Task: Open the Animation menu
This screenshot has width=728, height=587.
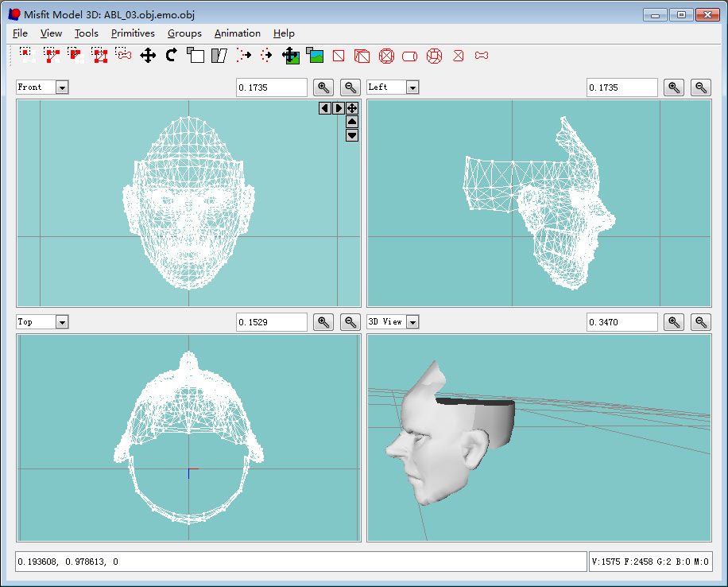Action: (237, 33)
